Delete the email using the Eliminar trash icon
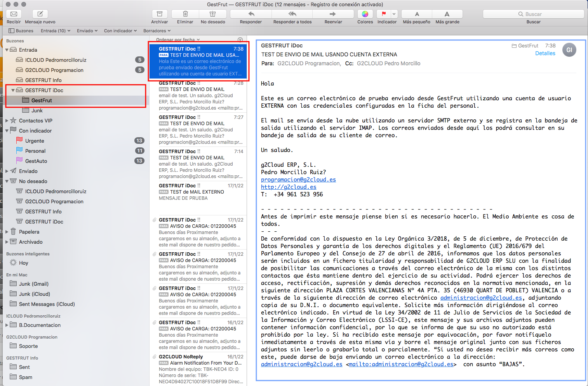The image size is (588, 386). click(185, 14)
